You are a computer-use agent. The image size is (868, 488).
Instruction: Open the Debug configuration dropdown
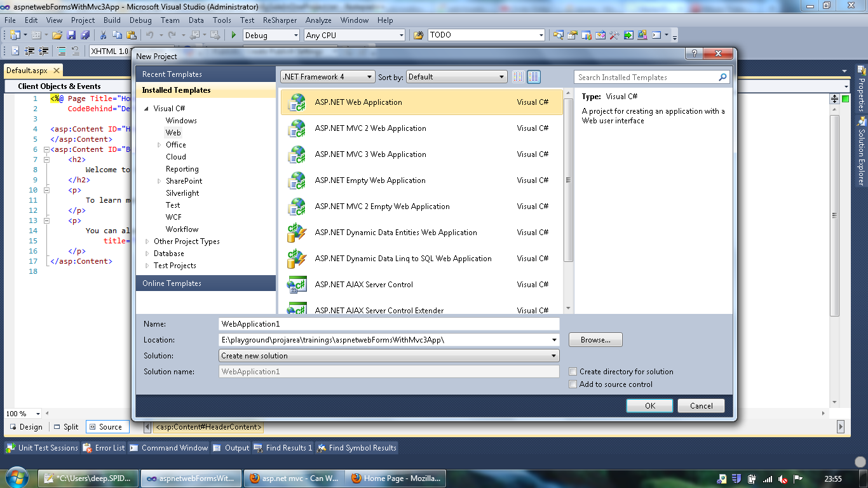point(271,36)
